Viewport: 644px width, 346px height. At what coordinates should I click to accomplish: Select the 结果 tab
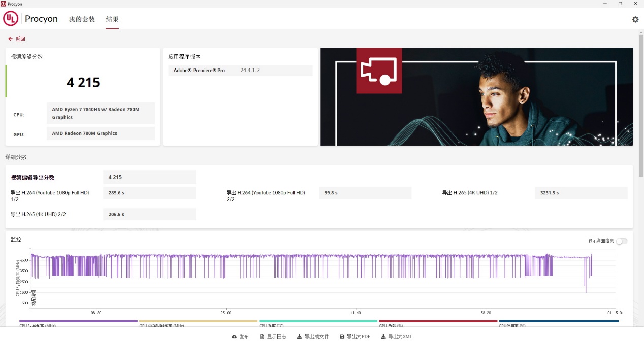pos(112,19)
